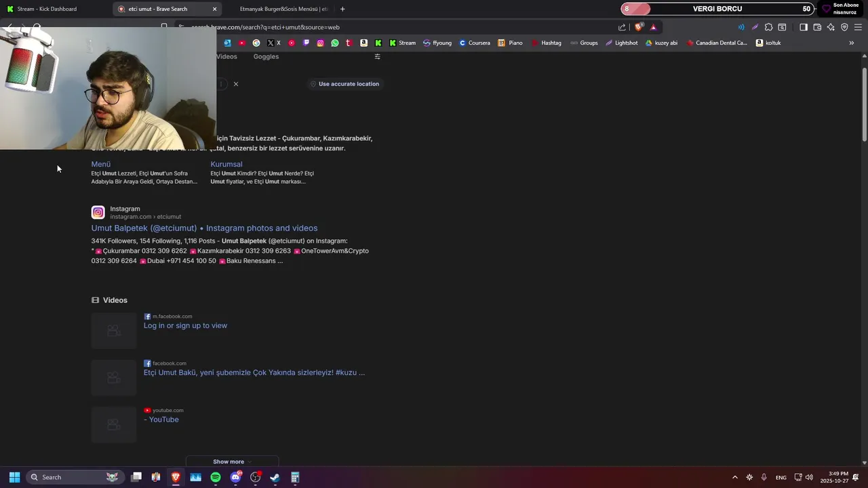
Task: Open the - YouTube video result
Action: point(161,420)
